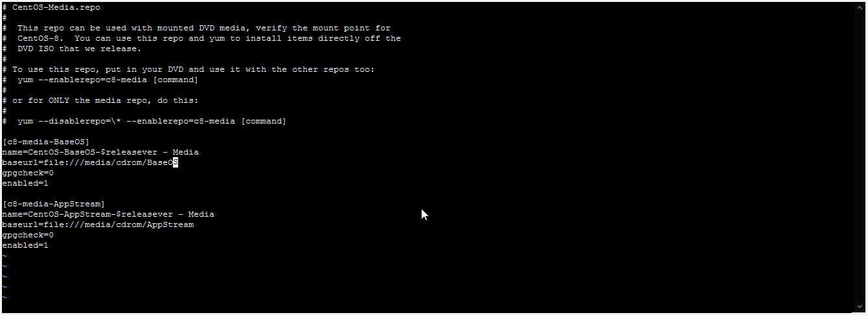Place cursor on [c8-media-BaseOS] section header
Screen dimensions: 868x315
[x=46, y=142]
